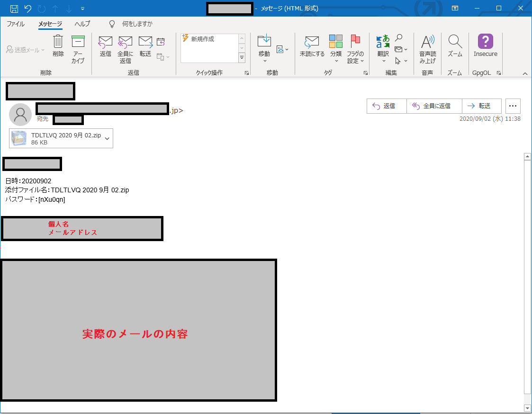Click received date 2020/09/02 (水) 11:38
The image size is (532, 414).
click(490, 119)
